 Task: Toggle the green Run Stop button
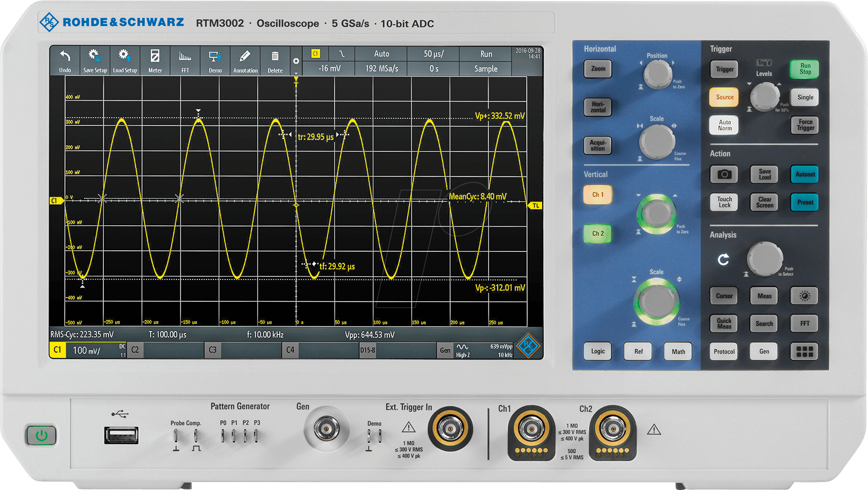(804, 69)
